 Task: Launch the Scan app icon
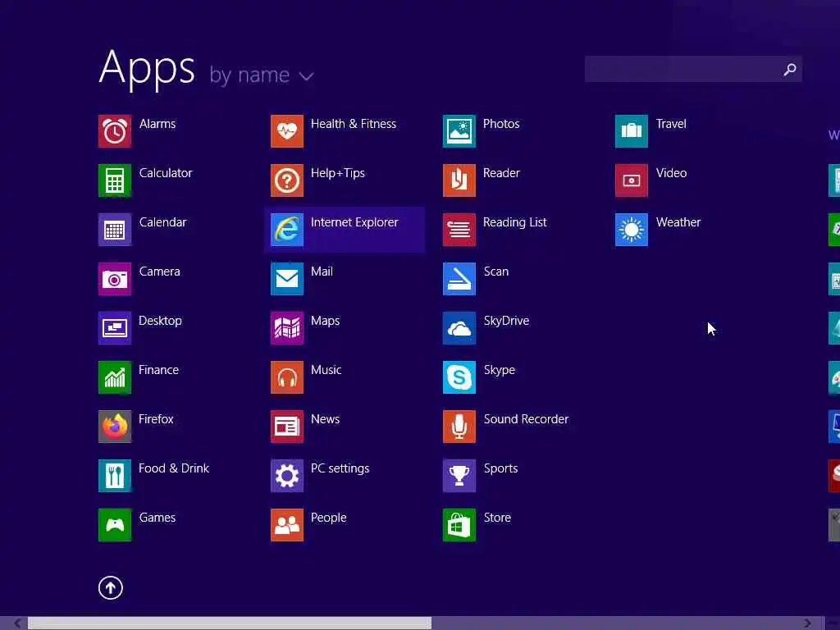click(x=459, y=279)
